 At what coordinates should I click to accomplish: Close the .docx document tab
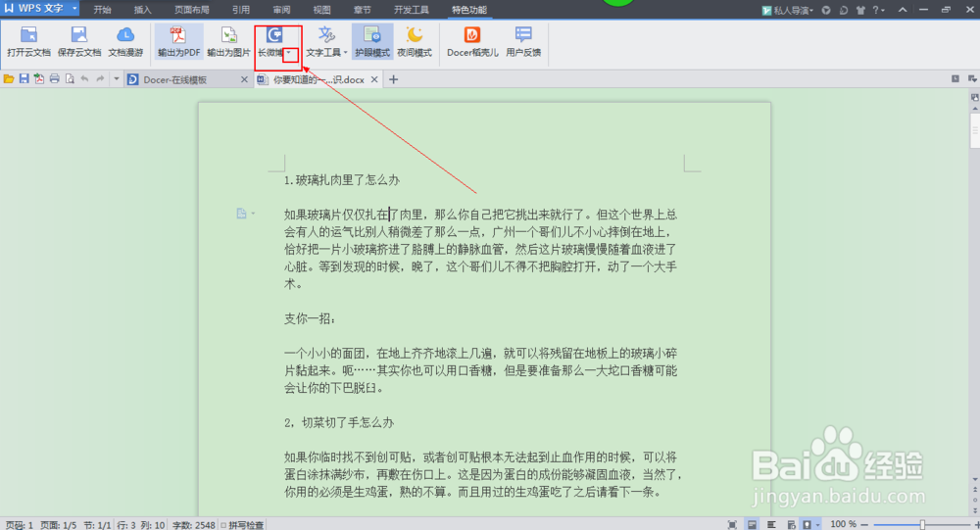click(x=374, y=79)
